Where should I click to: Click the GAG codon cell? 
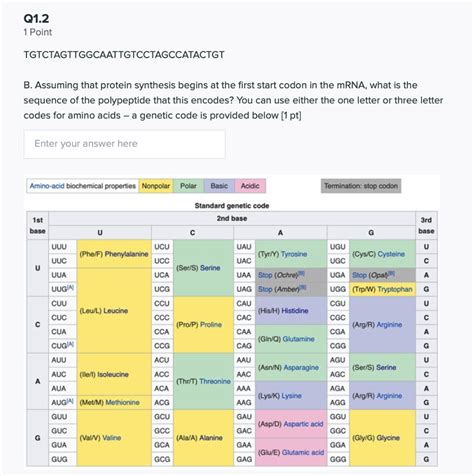[244, 459]
